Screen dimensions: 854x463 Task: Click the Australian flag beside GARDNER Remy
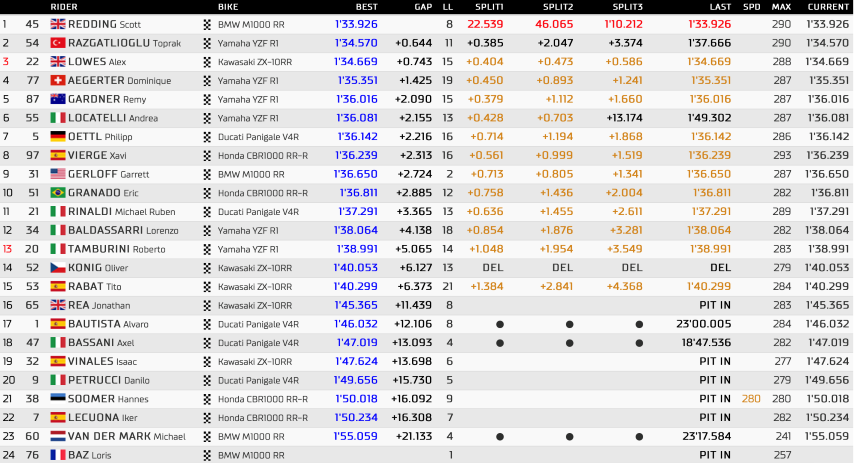pos(58,99)
